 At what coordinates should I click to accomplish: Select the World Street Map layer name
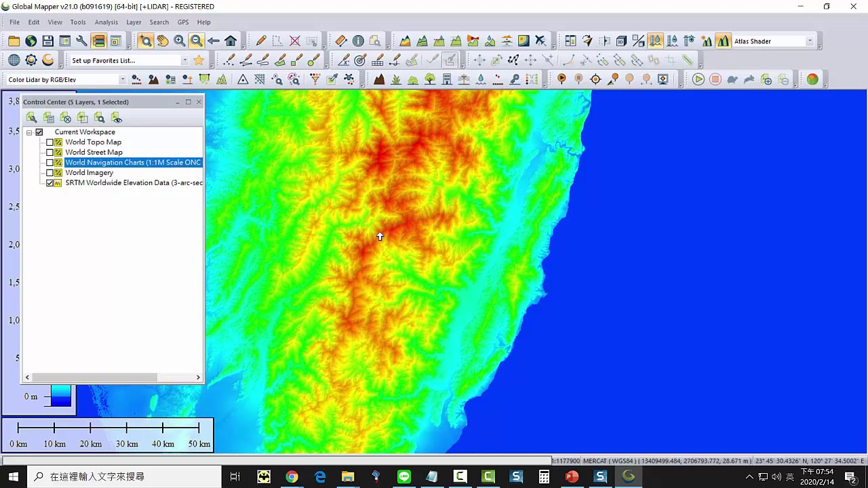[x=94, y=152]
